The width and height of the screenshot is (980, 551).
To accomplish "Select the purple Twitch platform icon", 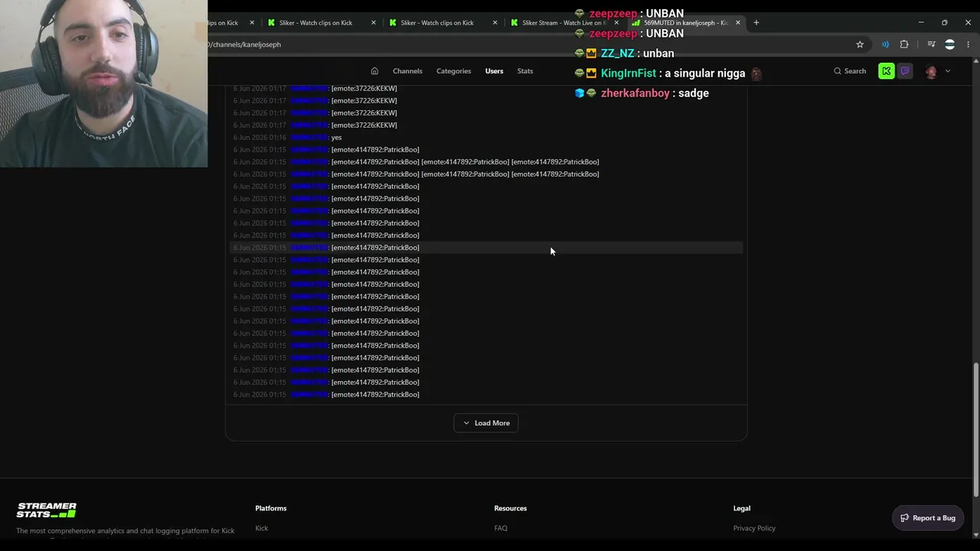I will point(905,71).
